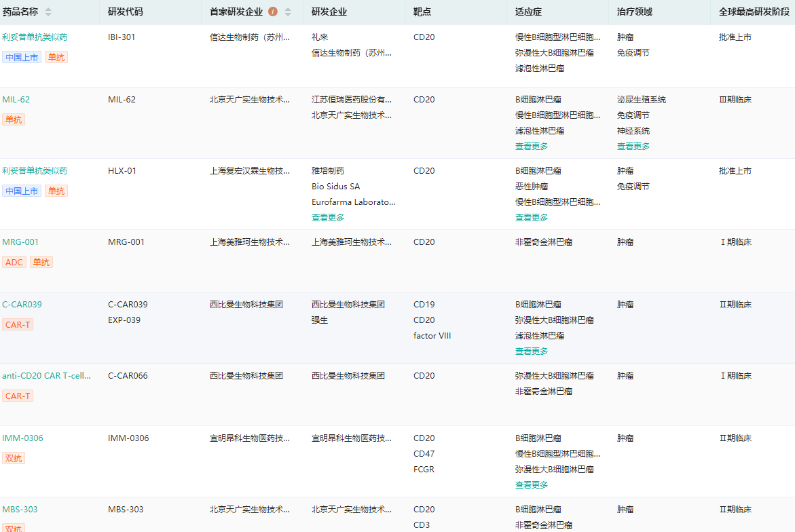Open drug link MRG-001

click(20, 242)
